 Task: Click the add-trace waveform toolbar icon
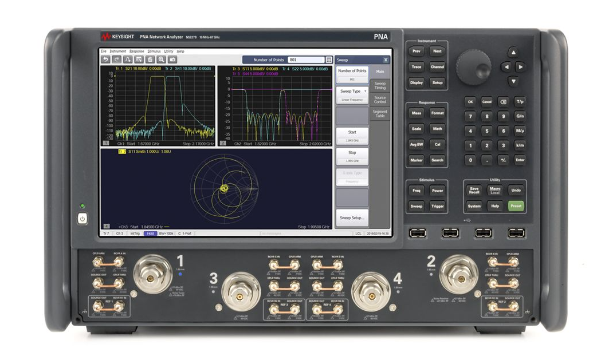tap(128, 60)
